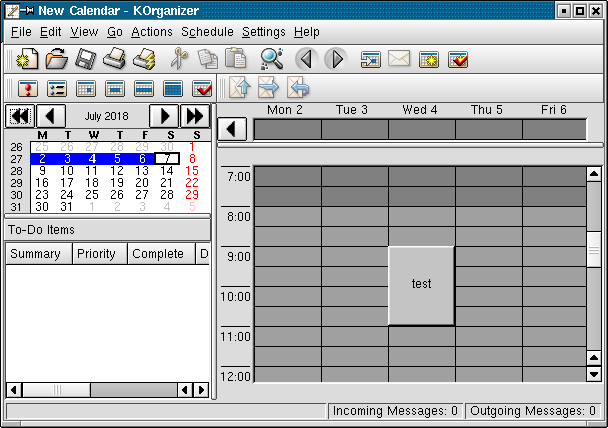
Task: Print the calendar with the printer icon
Action: pos(115,59)
